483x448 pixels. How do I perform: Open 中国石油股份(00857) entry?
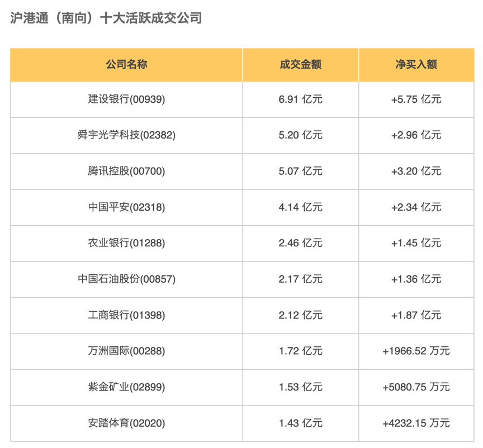[126, 279]
